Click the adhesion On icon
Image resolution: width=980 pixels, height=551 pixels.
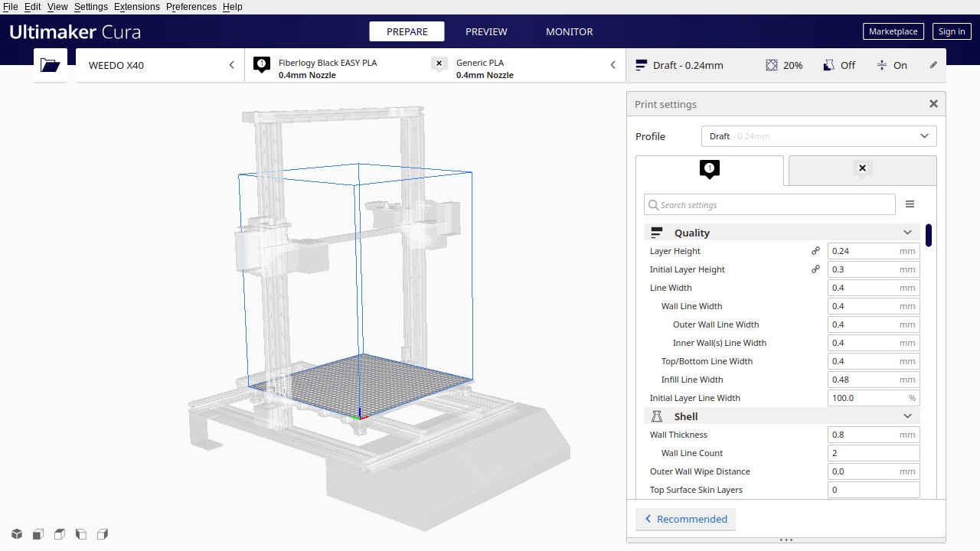pyautogui.click(x=882, y=65)
